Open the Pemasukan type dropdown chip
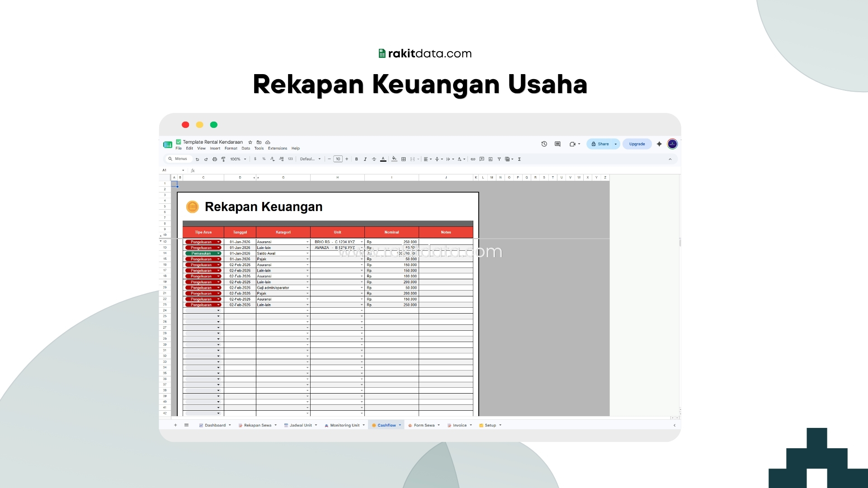868x488 pixels. [x=203, y=253]
